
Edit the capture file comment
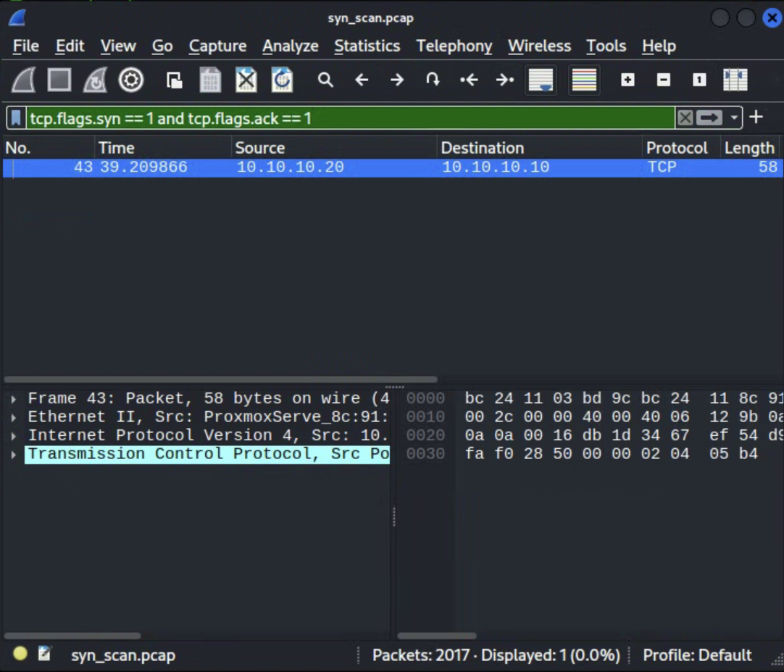(44, 652)
